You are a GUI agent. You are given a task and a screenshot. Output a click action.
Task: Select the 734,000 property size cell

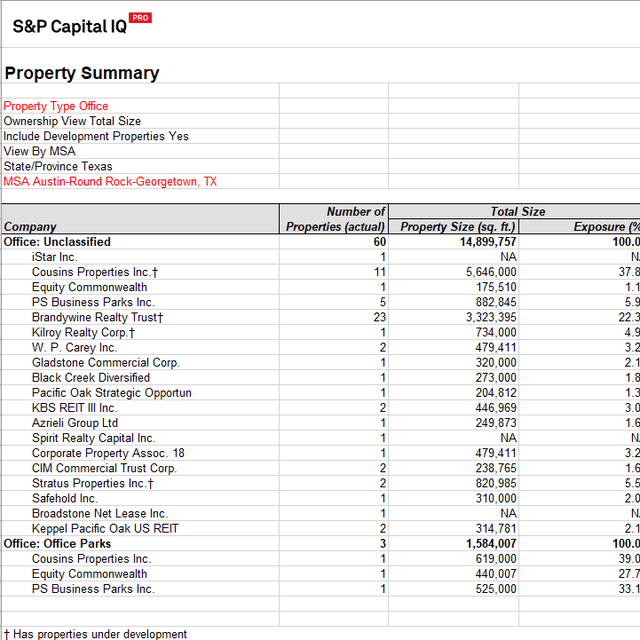(454, 332)
